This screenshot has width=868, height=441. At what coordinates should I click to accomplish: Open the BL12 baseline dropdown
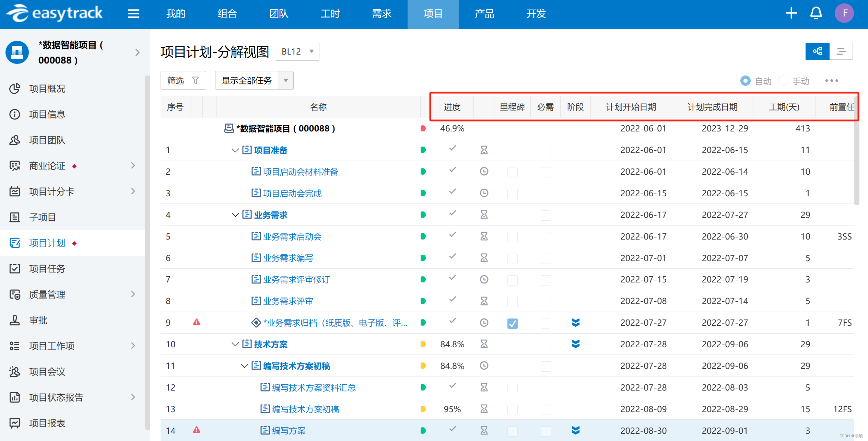(297, 51)
